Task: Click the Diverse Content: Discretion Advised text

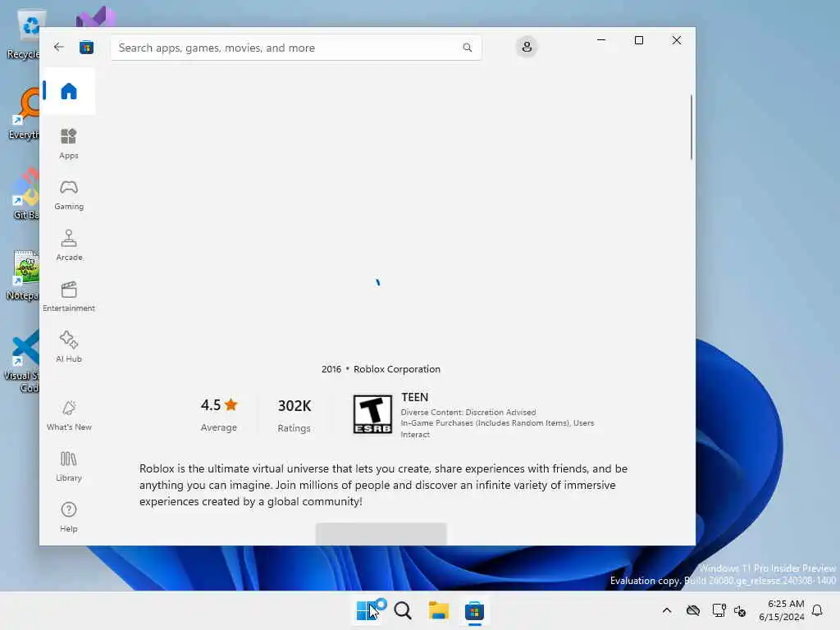Action: click(468, 413)
